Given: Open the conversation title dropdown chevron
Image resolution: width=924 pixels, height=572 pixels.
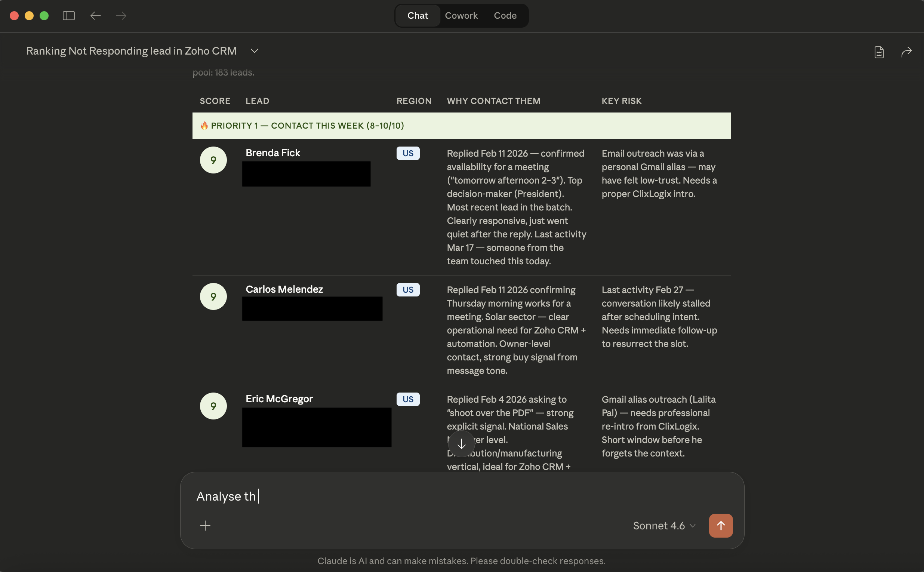Looking at the screenshot, I should [254, 51].
